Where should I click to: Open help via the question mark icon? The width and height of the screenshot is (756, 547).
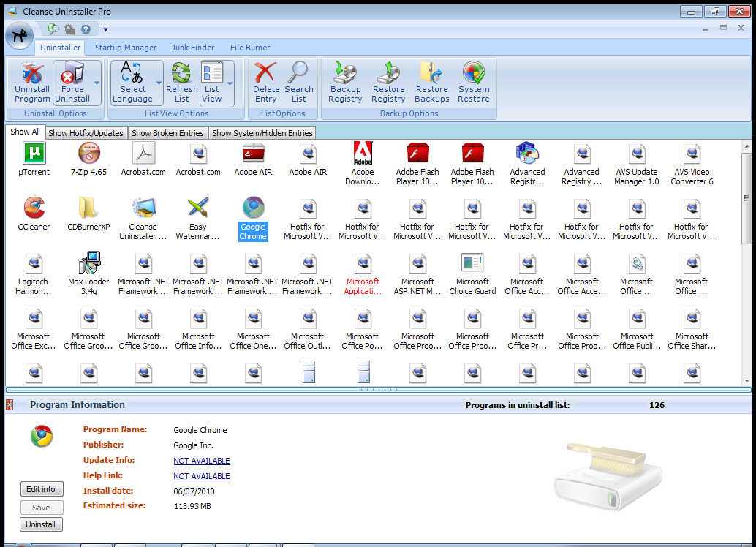86,29
